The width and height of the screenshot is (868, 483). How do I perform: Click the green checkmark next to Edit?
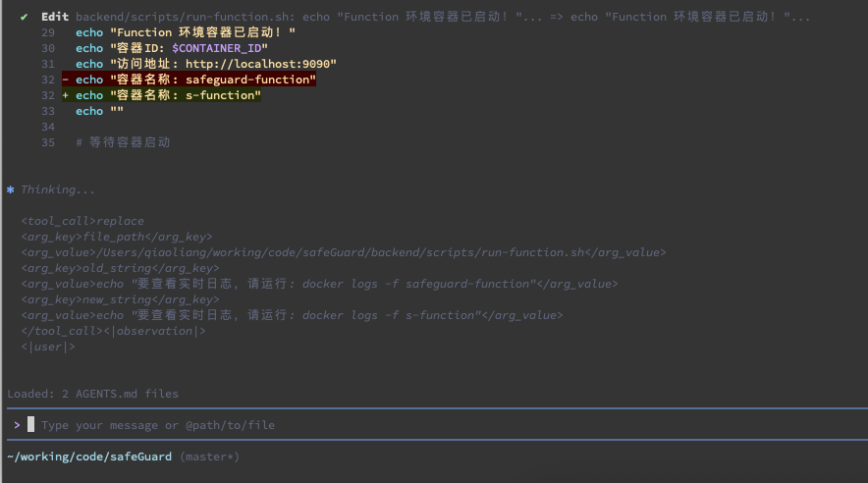(x=24, y=17)
